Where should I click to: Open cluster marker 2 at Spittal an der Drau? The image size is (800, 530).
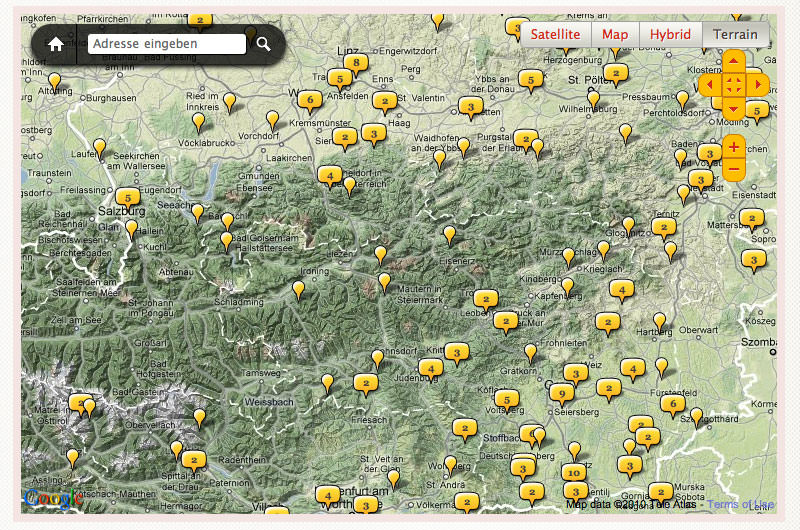pyautogui.click(x=194, y=460)
